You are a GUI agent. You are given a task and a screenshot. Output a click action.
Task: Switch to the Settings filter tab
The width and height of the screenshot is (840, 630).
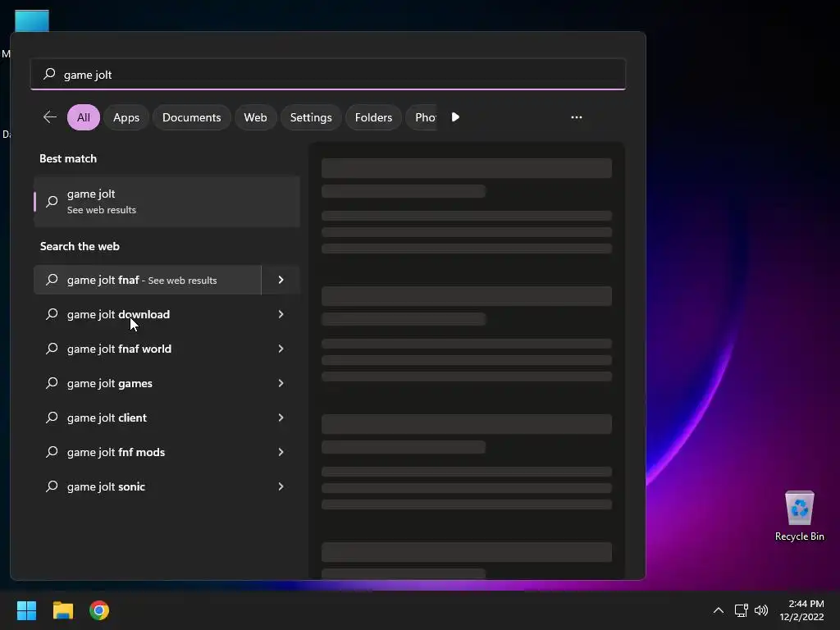point(311,117)
